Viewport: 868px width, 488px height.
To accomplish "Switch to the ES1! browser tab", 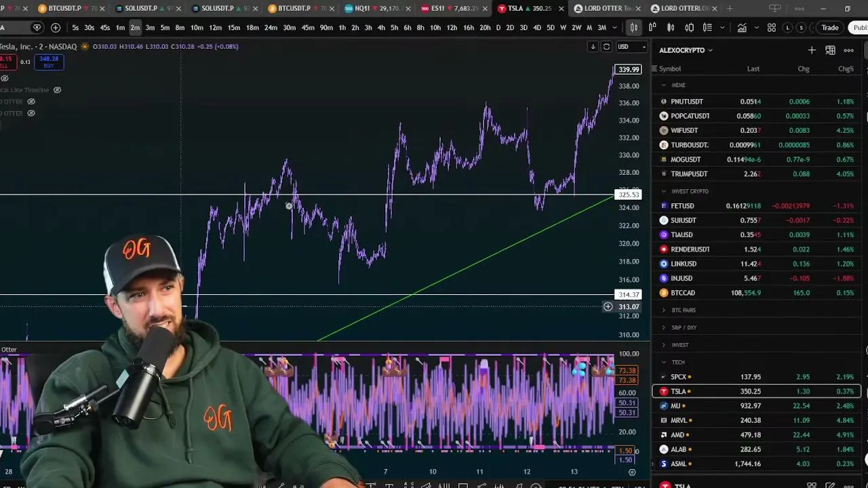I will 455,9.
